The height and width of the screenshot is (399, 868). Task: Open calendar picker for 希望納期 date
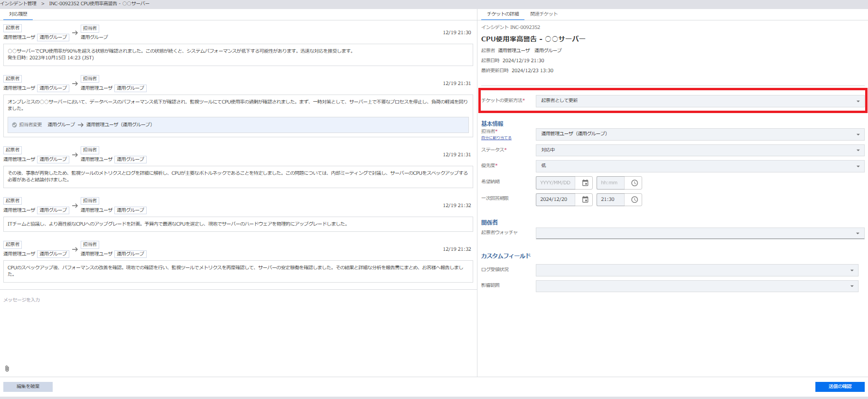click(585, 183)
